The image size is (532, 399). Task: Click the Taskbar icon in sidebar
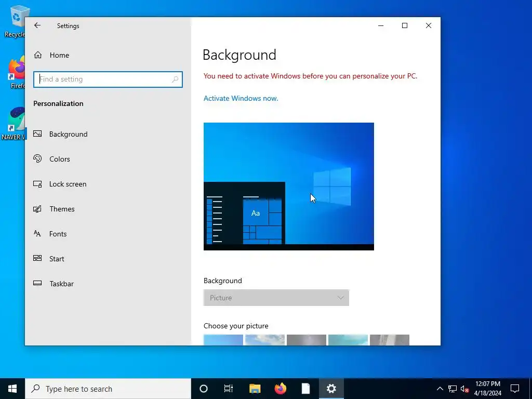tap(37, 283)
